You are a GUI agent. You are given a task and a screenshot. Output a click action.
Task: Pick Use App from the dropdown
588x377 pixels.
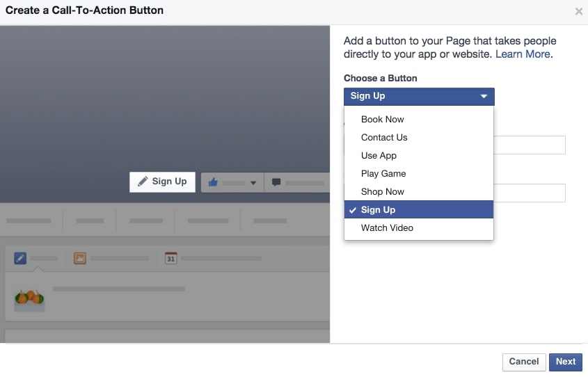[x=379, y=156]
